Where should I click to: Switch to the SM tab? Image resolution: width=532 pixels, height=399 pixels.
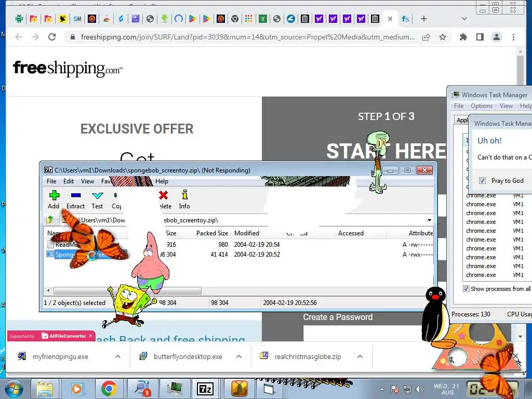click(77, 19)
